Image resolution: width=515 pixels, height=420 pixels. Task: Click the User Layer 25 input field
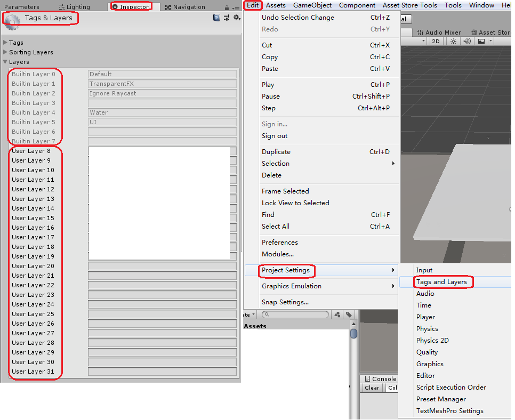162,314
